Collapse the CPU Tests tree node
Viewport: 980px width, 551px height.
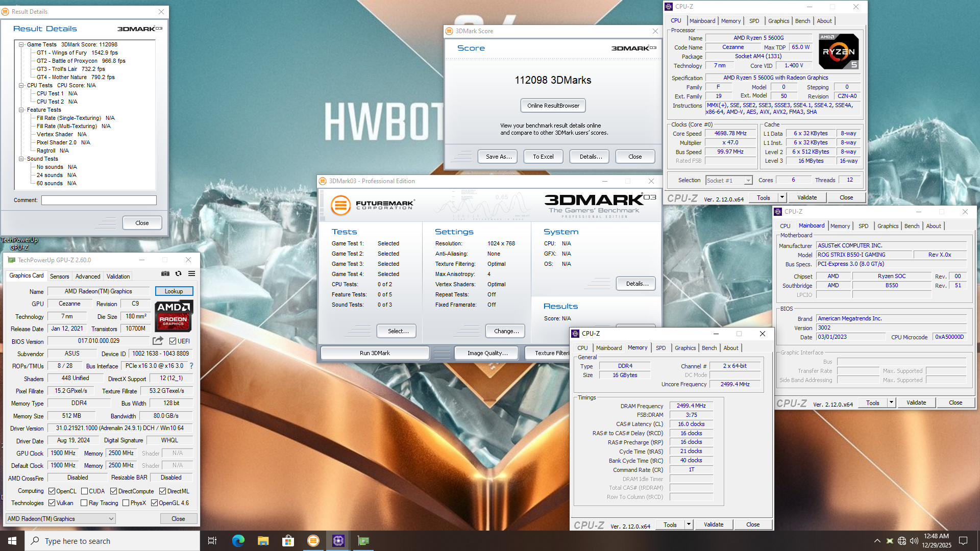click(21, 85)
